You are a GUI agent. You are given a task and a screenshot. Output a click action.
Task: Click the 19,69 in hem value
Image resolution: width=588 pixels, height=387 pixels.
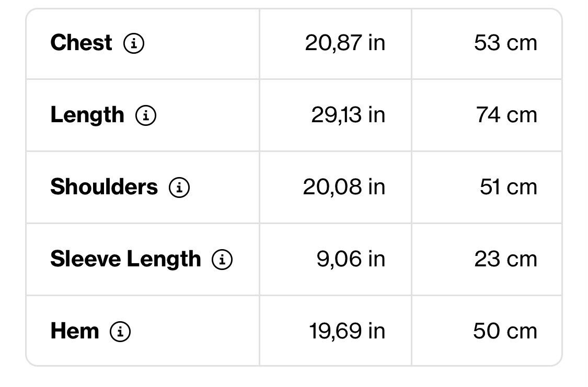tap(347, 331)
